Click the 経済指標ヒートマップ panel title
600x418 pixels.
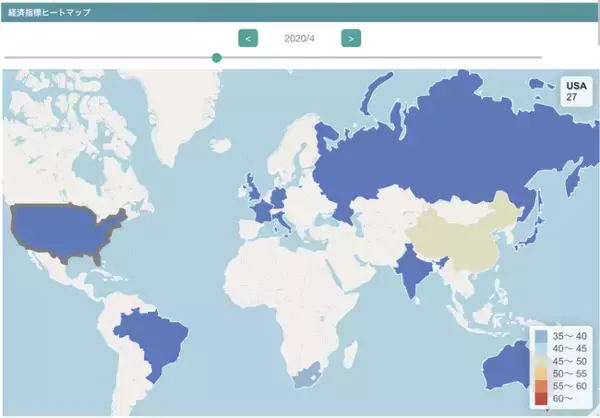click(x=49, y=12)
